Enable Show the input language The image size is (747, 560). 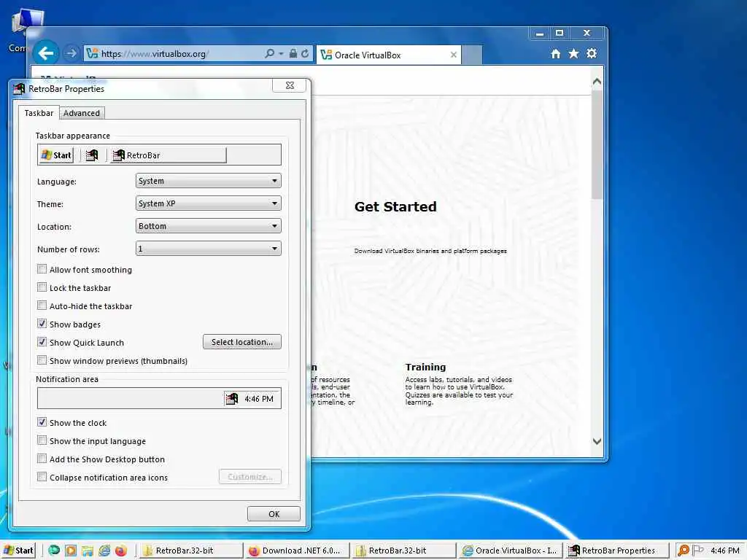[x=42, y=440]
